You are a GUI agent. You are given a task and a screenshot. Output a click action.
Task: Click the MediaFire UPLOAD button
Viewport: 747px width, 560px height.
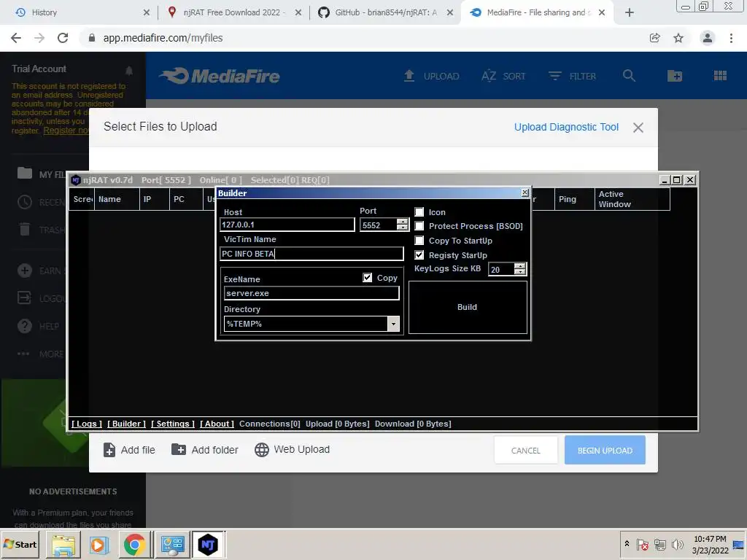point(431,76)
